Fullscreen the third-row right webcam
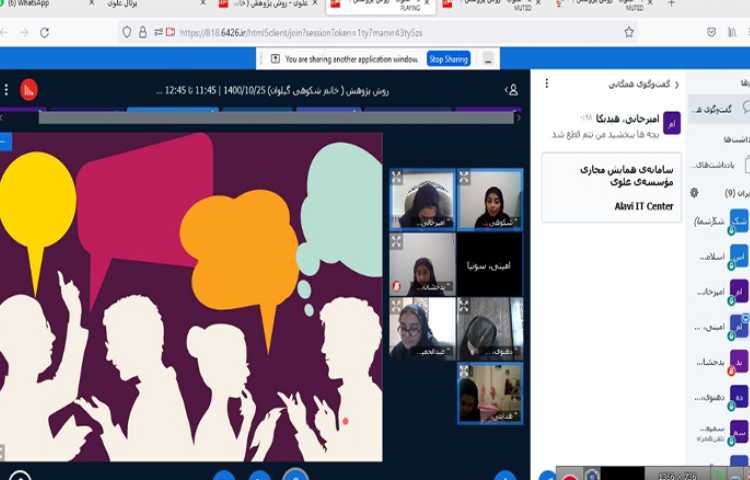 click(463, 305)
